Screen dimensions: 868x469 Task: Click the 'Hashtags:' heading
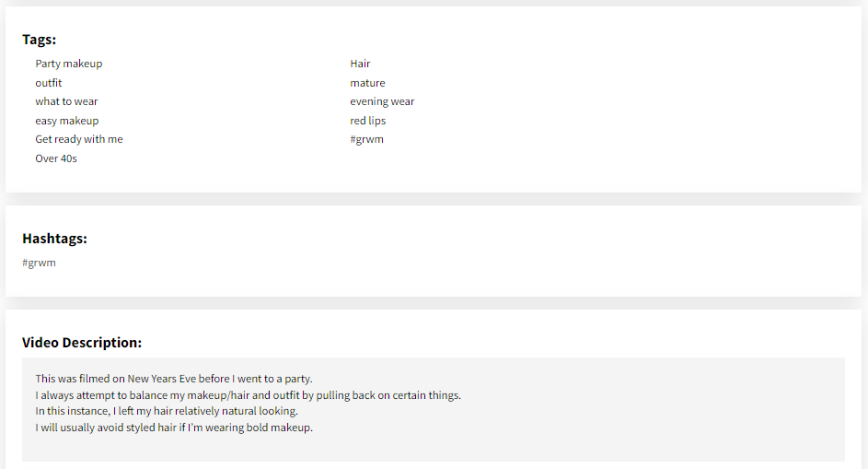tap(54, 239)
